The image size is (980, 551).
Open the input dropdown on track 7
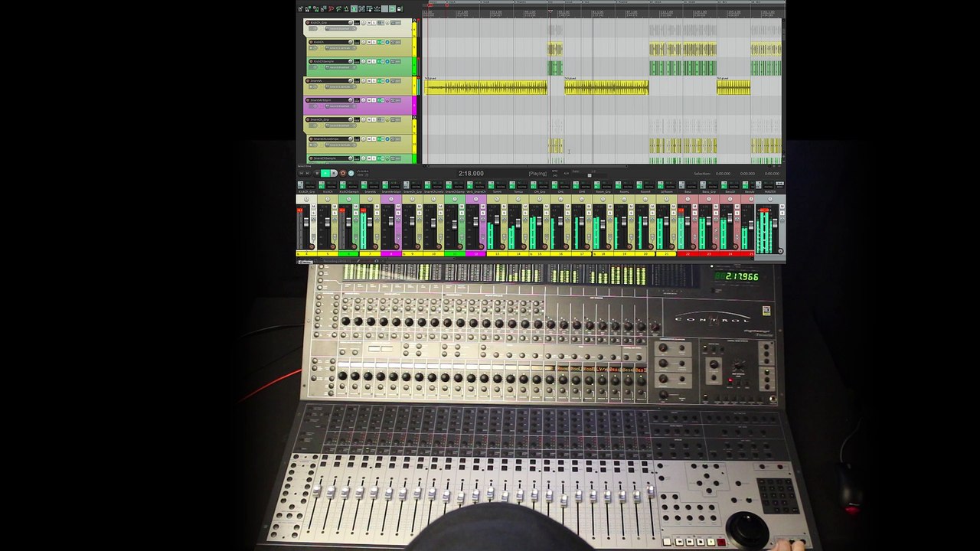[341, 86]
